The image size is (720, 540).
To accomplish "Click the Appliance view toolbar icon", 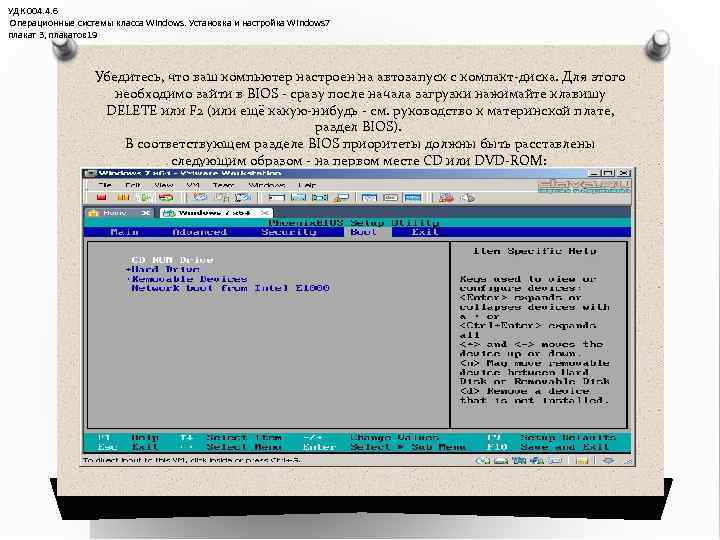I will [x=390, y=197].
